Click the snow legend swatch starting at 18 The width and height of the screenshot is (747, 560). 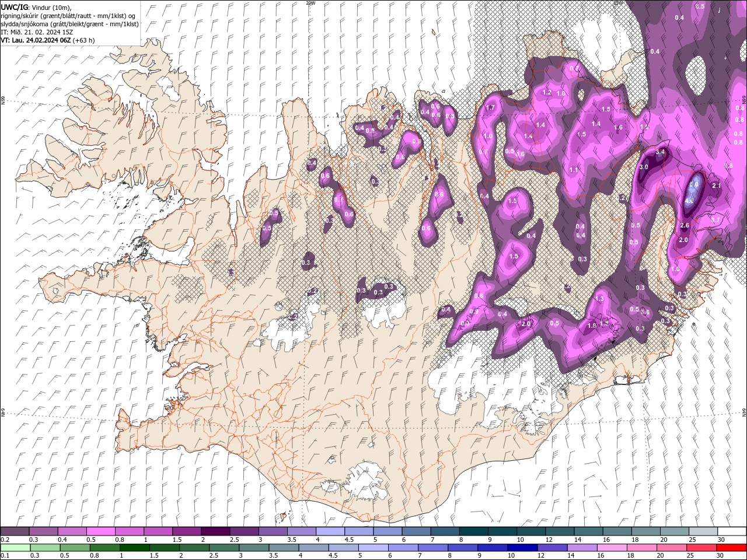tap(646, 531)
